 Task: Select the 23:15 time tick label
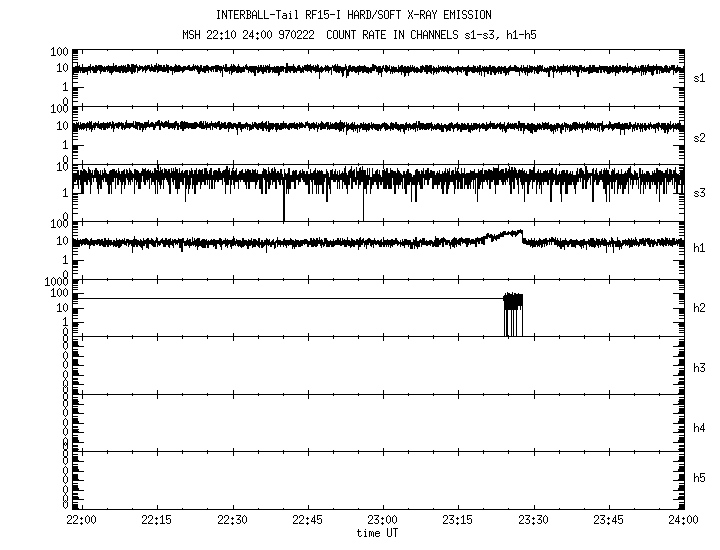click(x=458, y=520)
